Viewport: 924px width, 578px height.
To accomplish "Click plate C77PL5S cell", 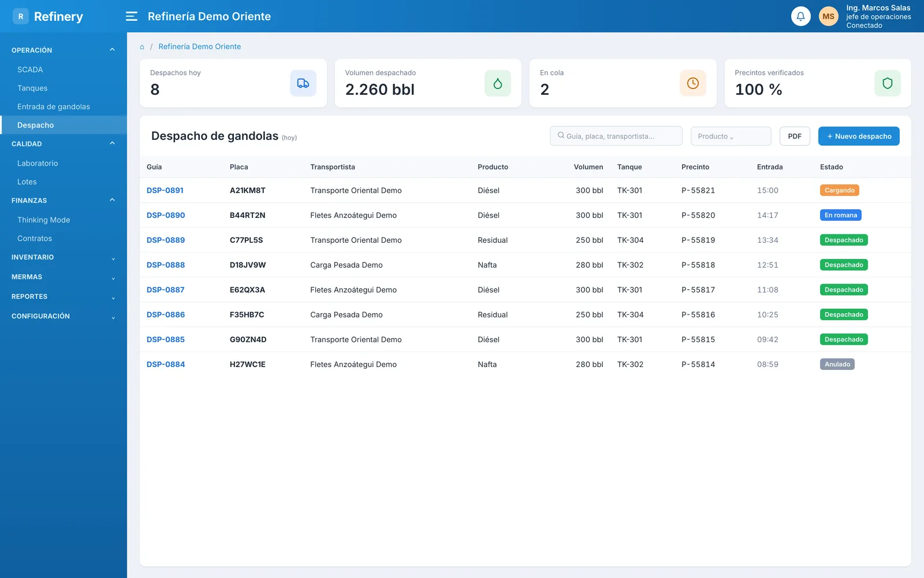I will click(246, 240).
